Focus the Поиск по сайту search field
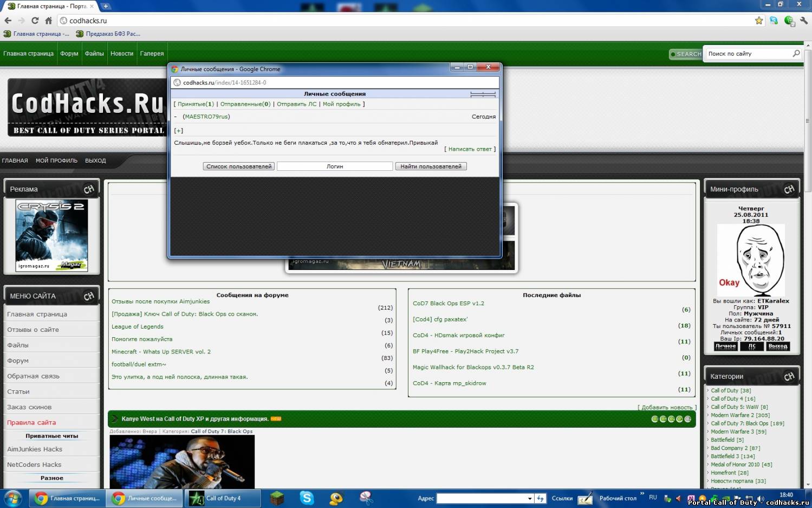The width and height of the screenshot is (812, 508). coord(748,54)
